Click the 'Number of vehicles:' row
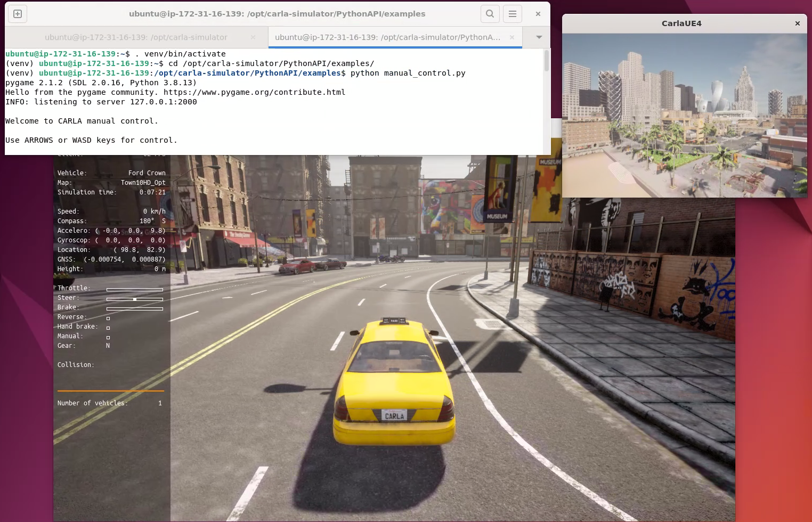The image size is (812, 522). tap(110, 403)
